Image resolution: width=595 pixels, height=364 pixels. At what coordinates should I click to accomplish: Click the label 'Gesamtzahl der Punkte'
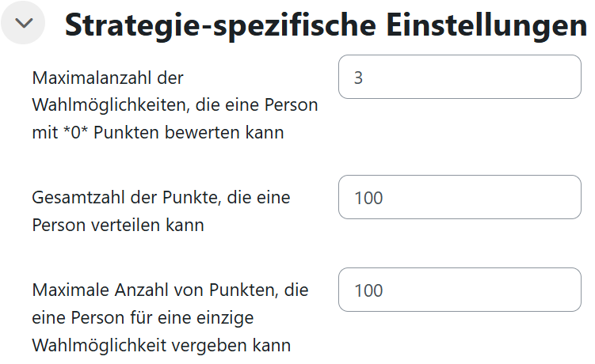(161, 198)
